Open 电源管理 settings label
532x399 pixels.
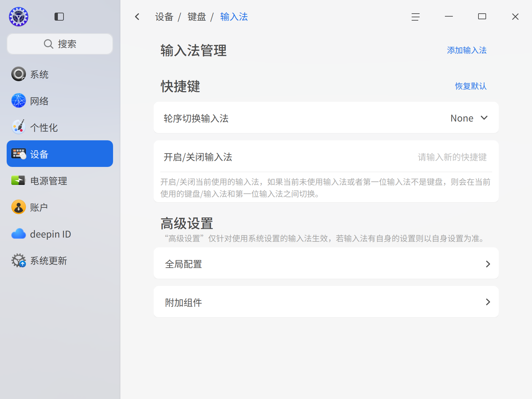pyautogui.click(x=49, y=181)
